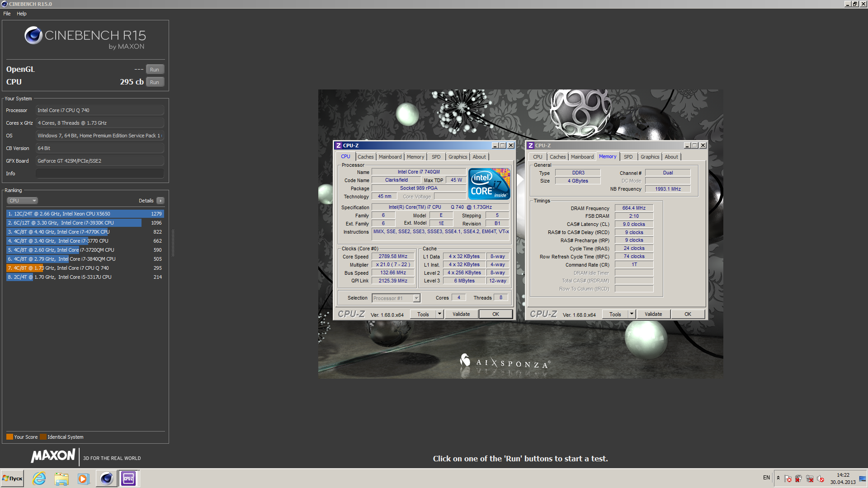Switch to CPU-Z taskbar button
This screenshot has height=488, width=868.
(129, 479)
